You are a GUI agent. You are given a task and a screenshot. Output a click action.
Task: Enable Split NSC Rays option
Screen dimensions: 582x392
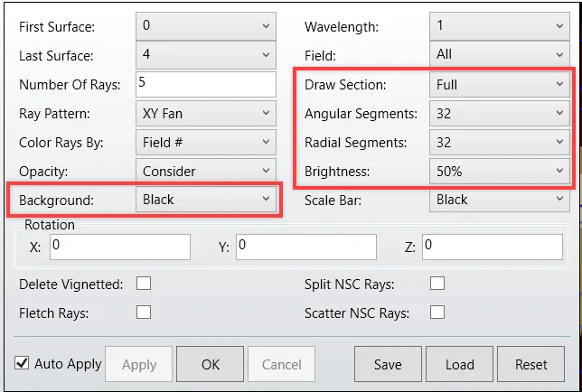[437, 285]
